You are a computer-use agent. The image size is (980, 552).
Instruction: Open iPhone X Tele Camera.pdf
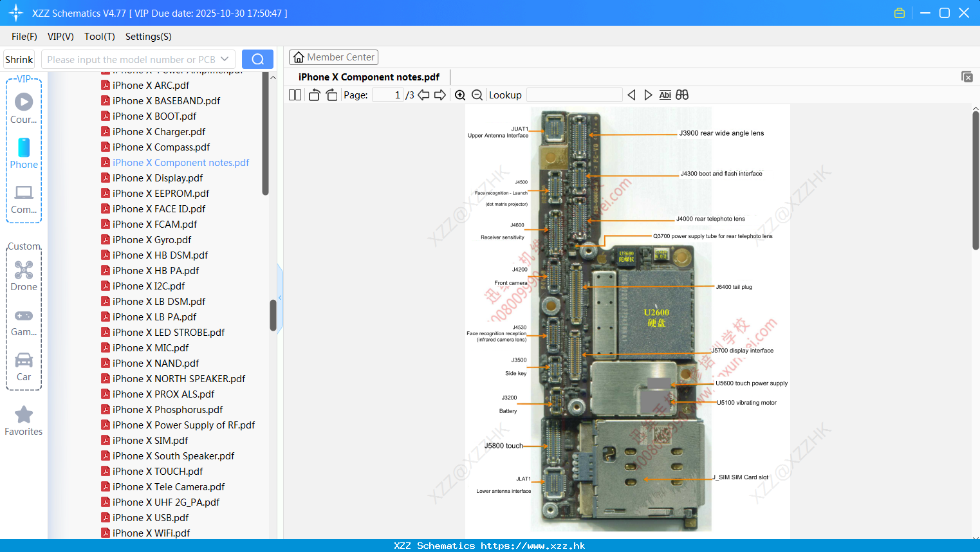[x=163, y=486]
